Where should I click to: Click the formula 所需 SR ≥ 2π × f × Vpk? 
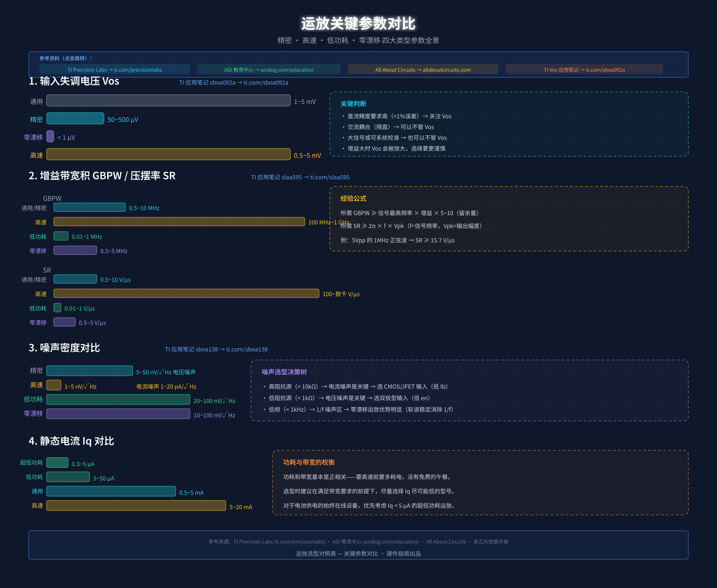[x=412, y=226]
